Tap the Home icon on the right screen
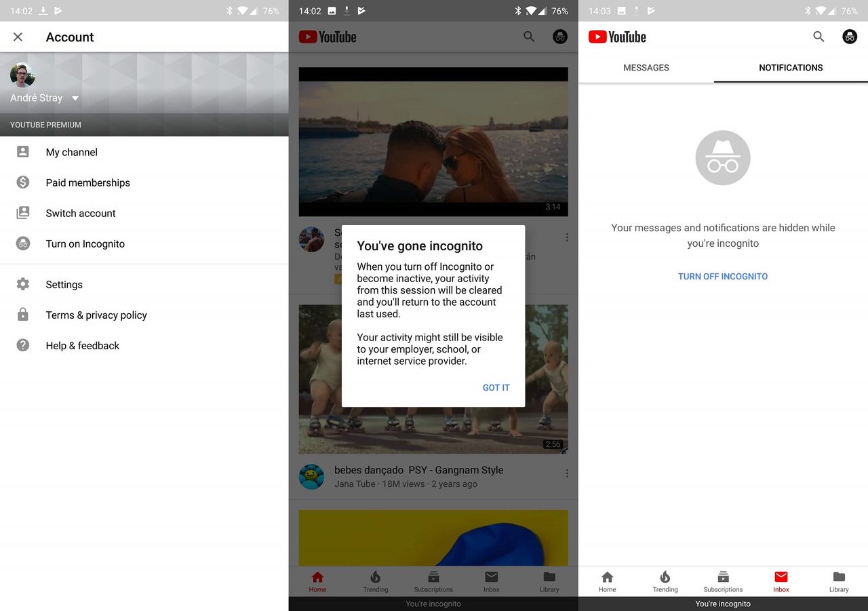The width and height of the screenshot is (868, 611). [608, 577]
